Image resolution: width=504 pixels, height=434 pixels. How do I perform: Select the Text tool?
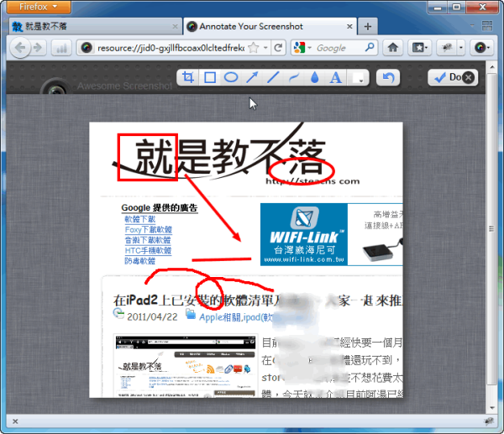[x=335, y=77]
